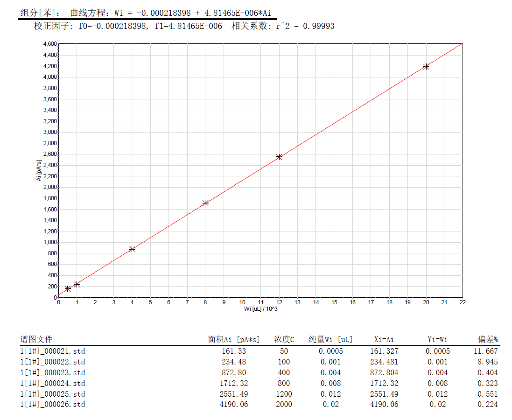Screen dimensions: 512x420
Task: Click file entry 1[1#]_000024.std
Action: pyautogui.click(x=52, y=383)
